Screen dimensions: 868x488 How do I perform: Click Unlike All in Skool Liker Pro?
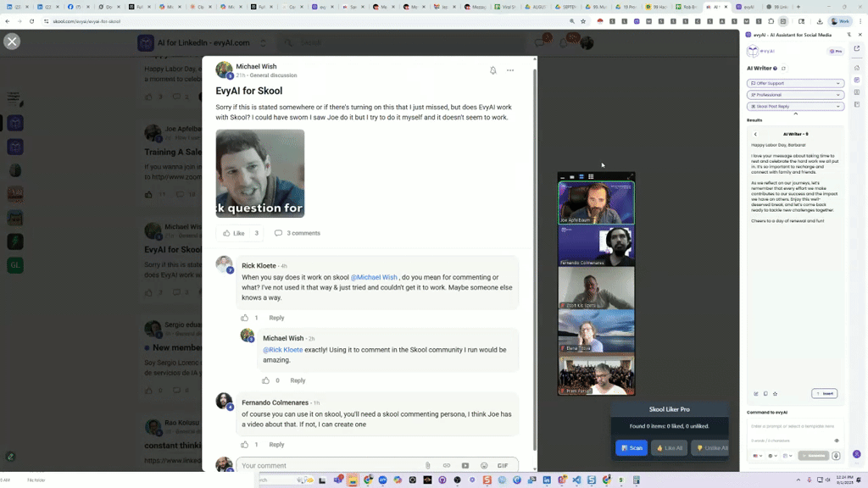tap(710, 447)
